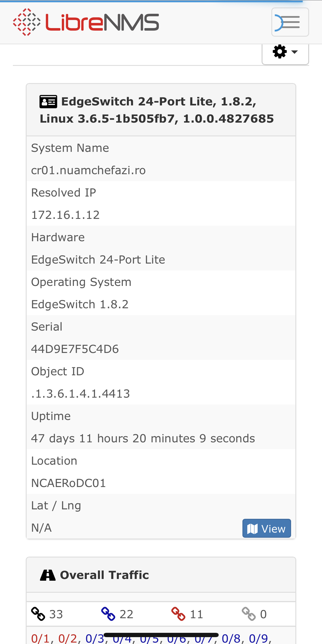Open the gear dropdown caret

[295, 52]
